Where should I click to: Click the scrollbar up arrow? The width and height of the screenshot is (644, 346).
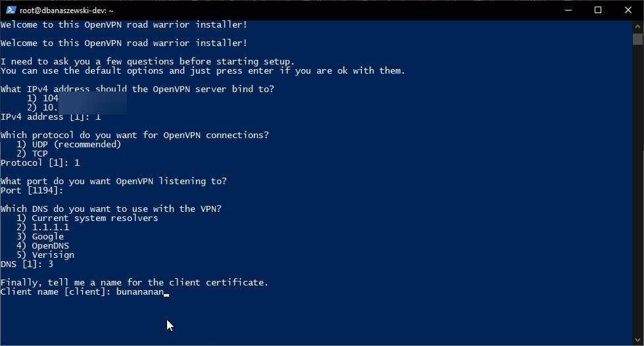tap(637, 25)
